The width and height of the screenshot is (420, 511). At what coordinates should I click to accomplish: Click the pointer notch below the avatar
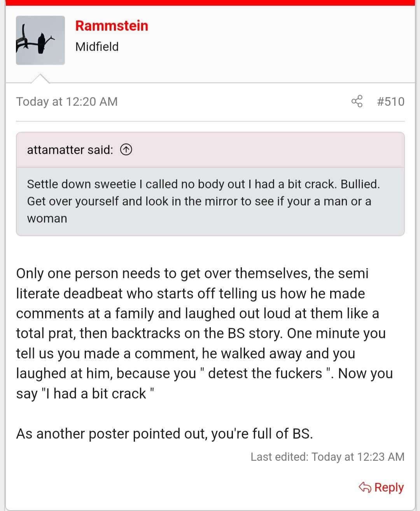click(x=40, y=78)
